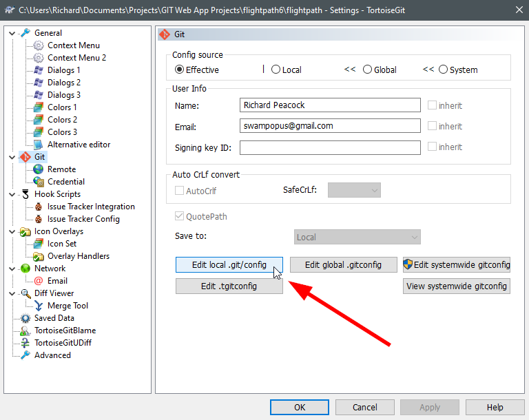Image resolution: width=529 pixels, height=420 pixels.
Task: Click the Email @ icon
Action: 39,281
